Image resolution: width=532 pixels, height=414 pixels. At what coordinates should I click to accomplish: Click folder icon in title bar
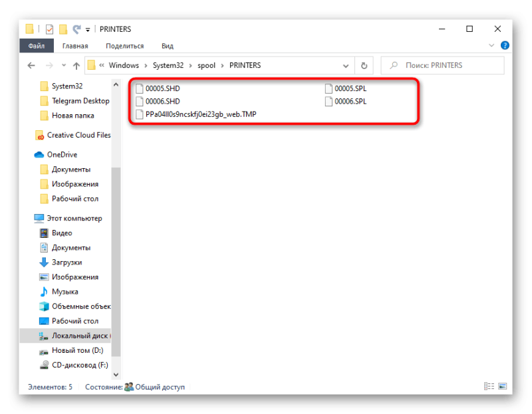coord(30,29)
